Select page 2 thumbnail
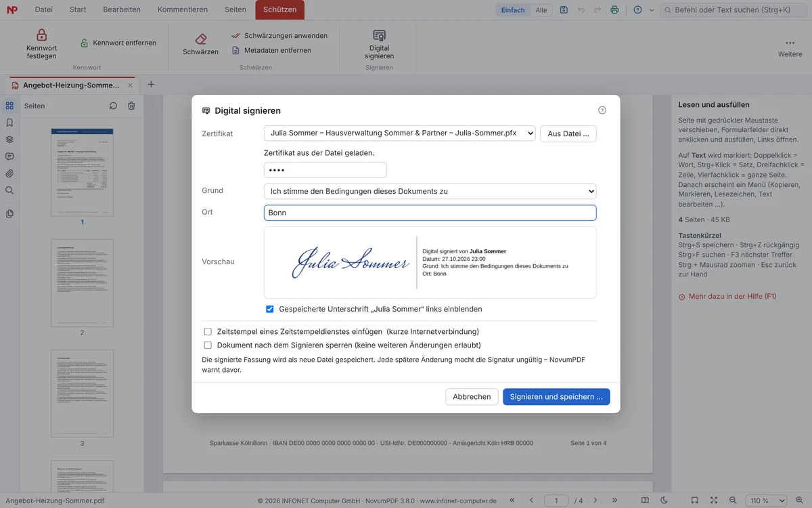 82,283
